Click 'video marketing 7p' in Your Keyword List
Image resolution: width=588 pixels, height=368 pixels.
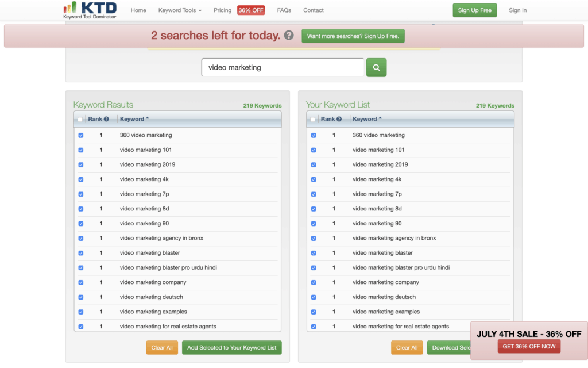(x=377, y=194)
